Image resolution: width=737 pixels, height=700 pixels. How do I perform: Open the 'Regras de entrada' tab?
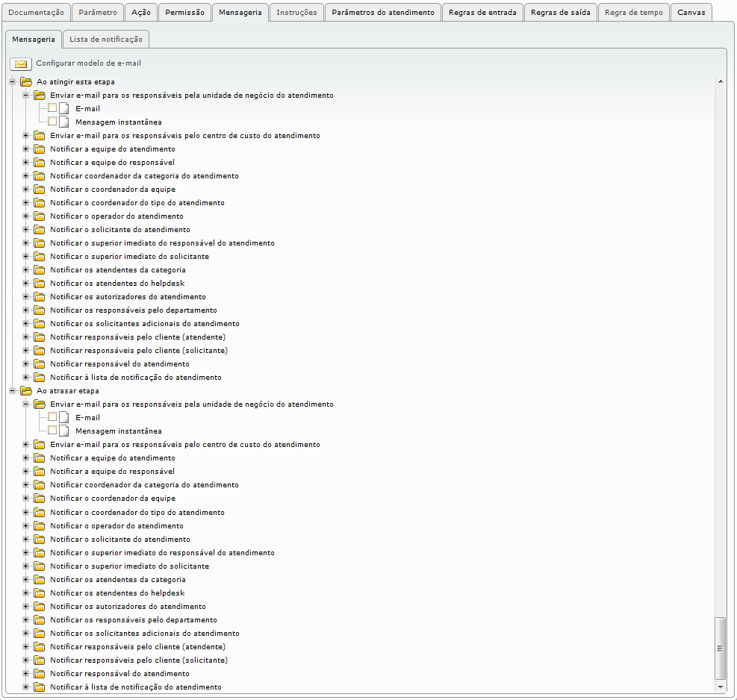click(482, 13)
